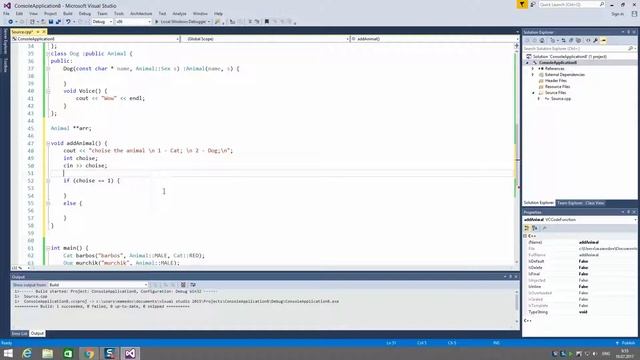Click the View Code icon in Solution Explorer

[588, 40]
